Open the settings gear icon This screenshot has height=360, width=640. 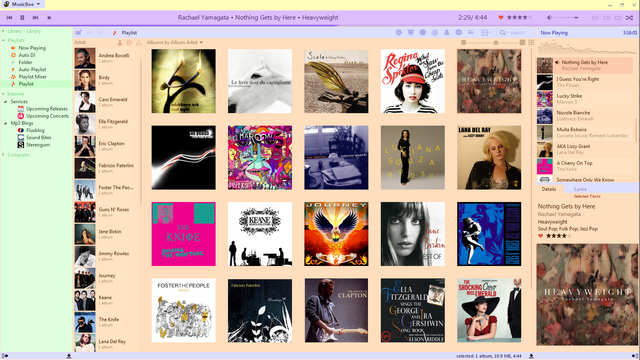point(399,32)
